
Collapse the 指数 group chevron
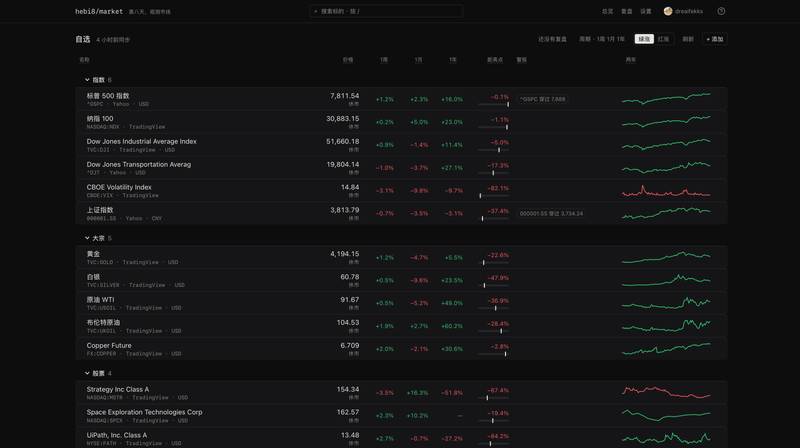pos(87,80)
